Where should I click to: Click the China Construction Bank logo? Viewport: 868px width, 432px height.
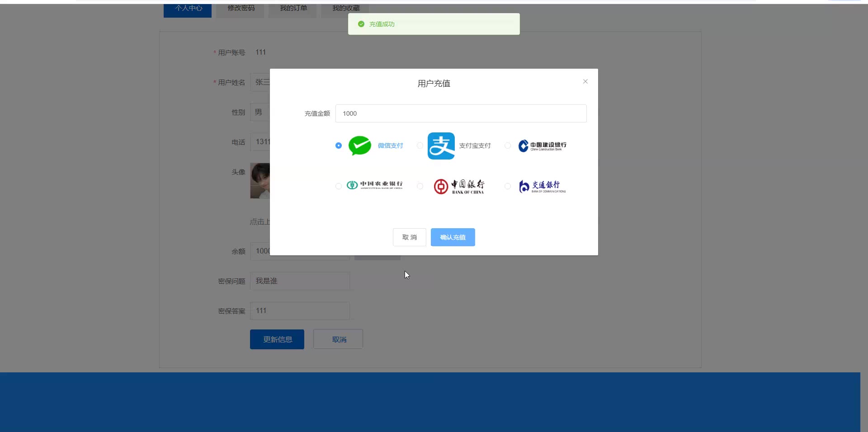coord(542,146)
